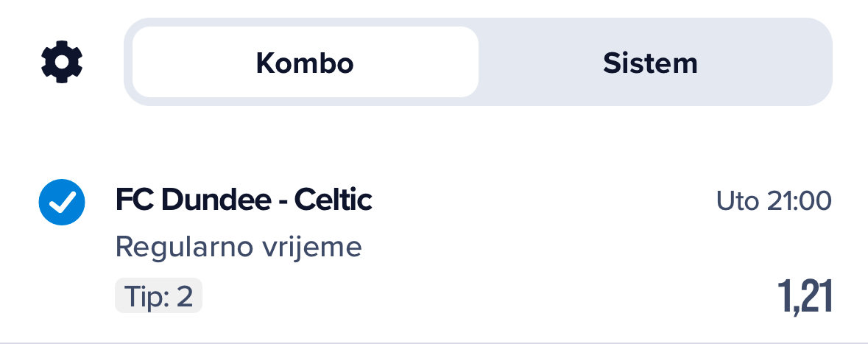The width and height of the screenshot is (868, 344).
Task: Click the Tip: 2 badge
Action: (158, 296)
